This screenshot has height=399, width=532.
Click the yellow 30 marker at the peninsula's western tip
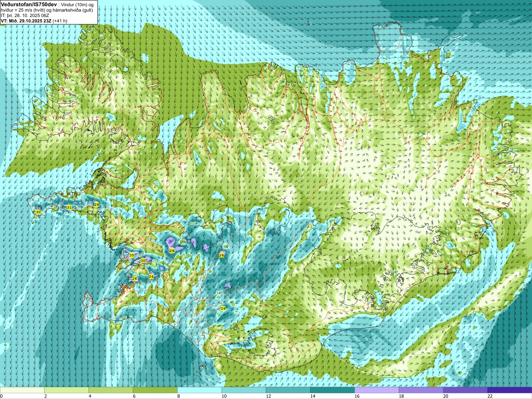(x=38, y=212)
